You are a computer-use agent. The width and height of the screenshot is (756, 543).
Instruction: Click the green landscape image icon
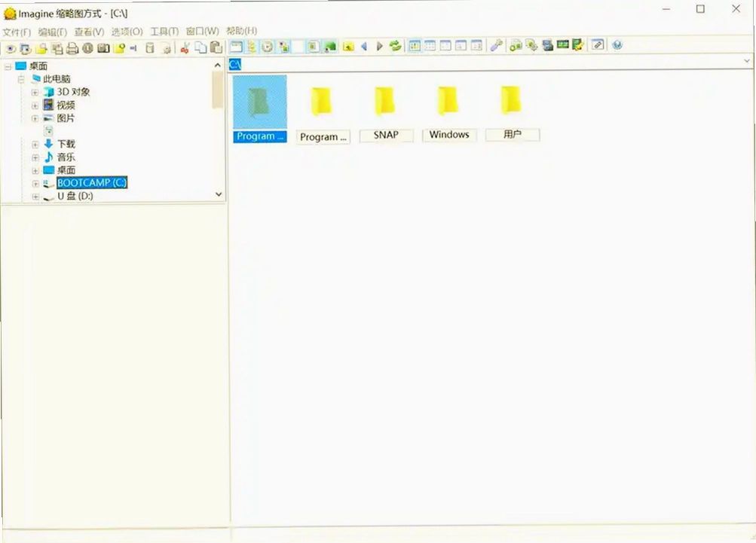[x=330, y=47]
